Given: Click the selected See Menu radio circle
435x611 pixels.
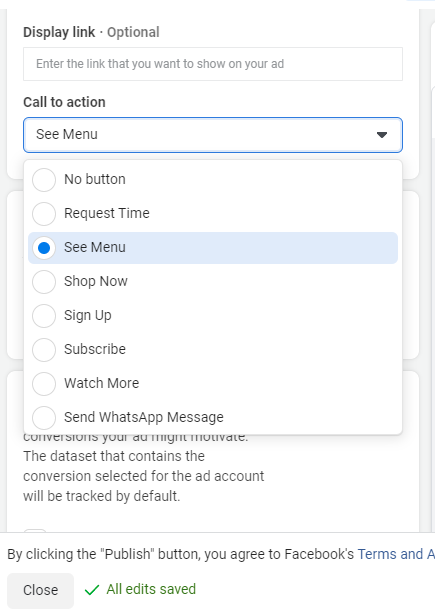Looking at the screenshot, I should point(44,247).
